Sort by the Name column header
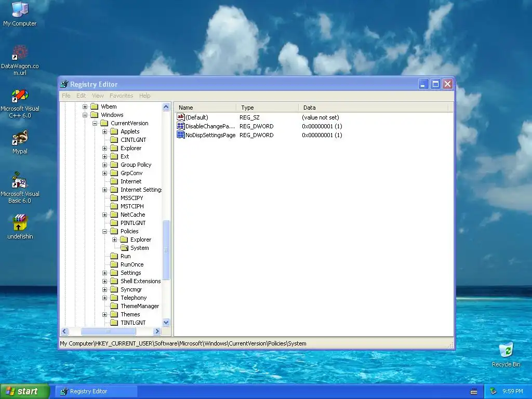532x399 pixels. coord(206,108)
